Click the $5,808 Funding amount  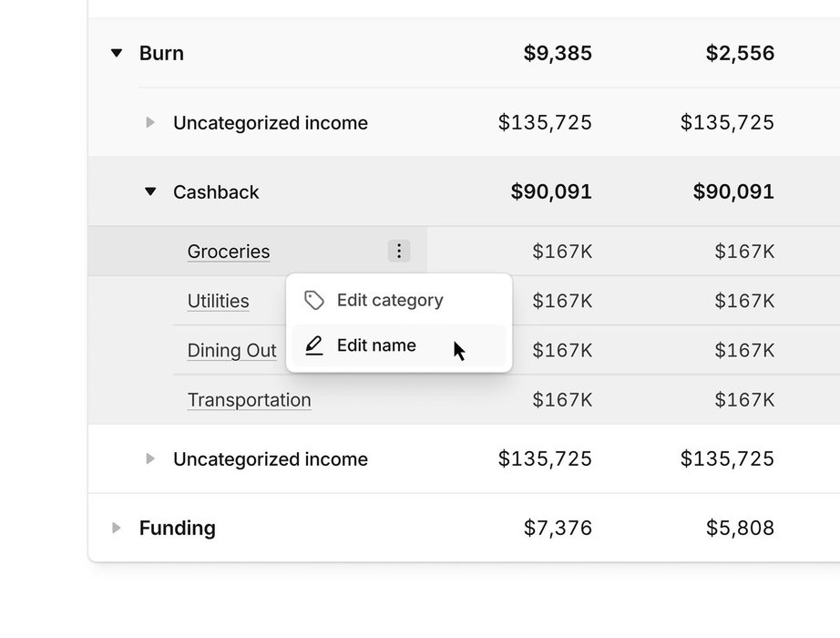point(740,528)
